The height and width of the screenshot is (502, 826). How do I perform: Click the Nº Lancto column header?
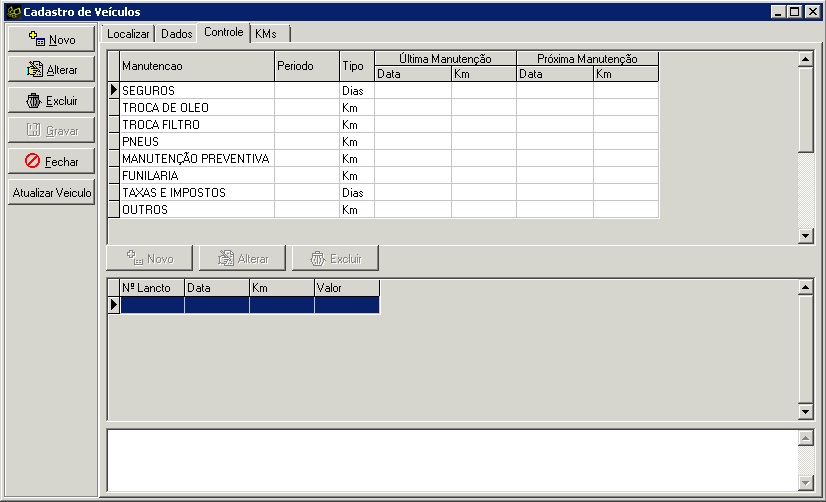(151, 288)
